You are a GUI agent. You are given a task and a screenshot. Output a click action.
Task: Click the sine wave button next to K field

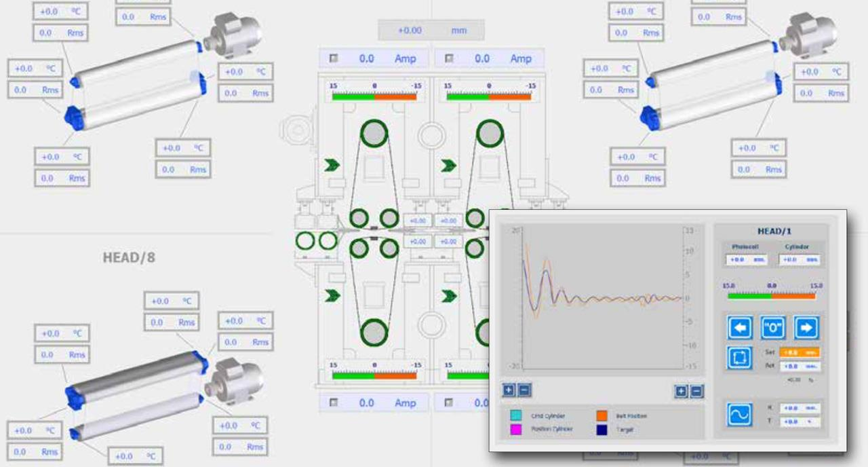click(x=740, y=414)
